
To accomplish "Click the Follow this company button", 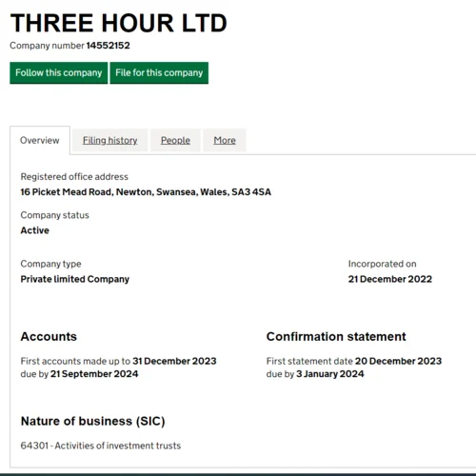I will tap(59, 73).
